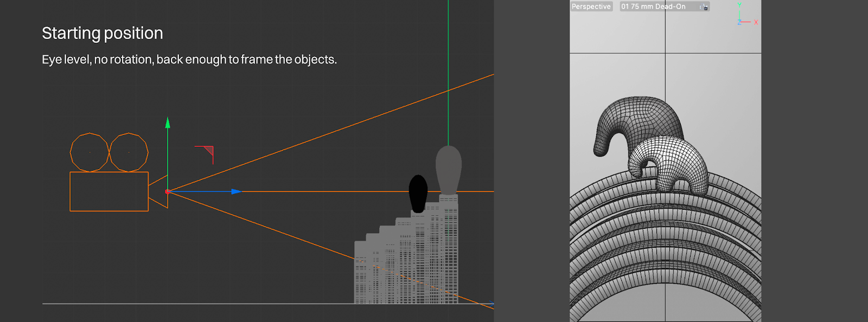The image size is (868, 322).
Task: Open the Perspective view menu
Action: [x=591, y=7]
